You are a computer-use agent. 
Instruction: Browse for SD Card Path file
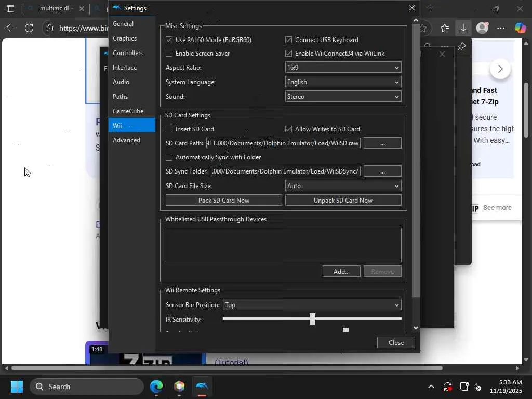(x=382, y=143)
